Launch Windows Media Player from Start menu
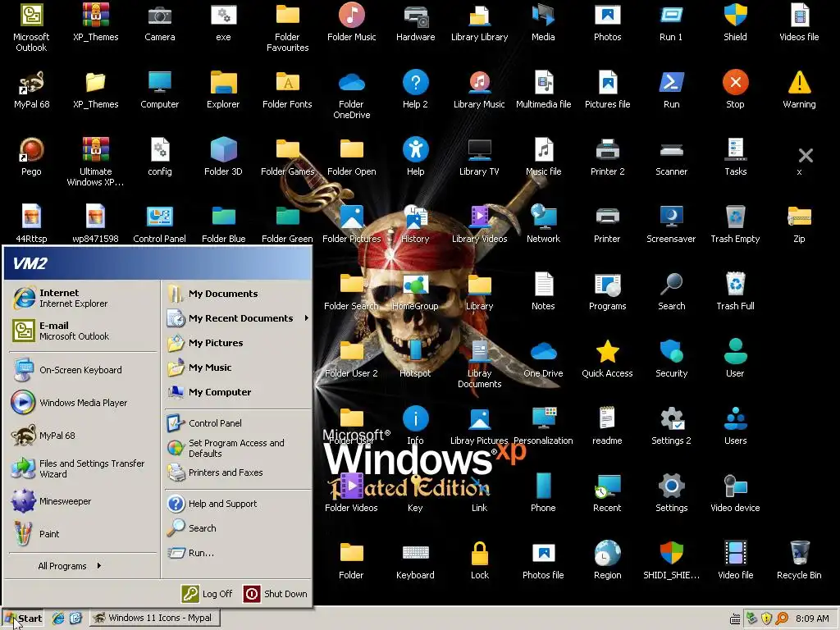 click(83, 403)
